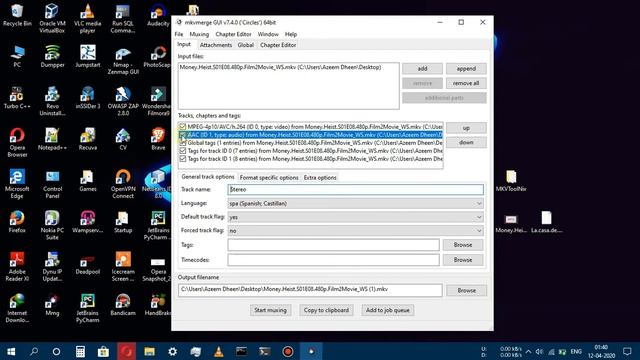The width and height of the screenshot is (640, 360).
Task: Select the Opera Browser desktop icon
Action: 17,142
